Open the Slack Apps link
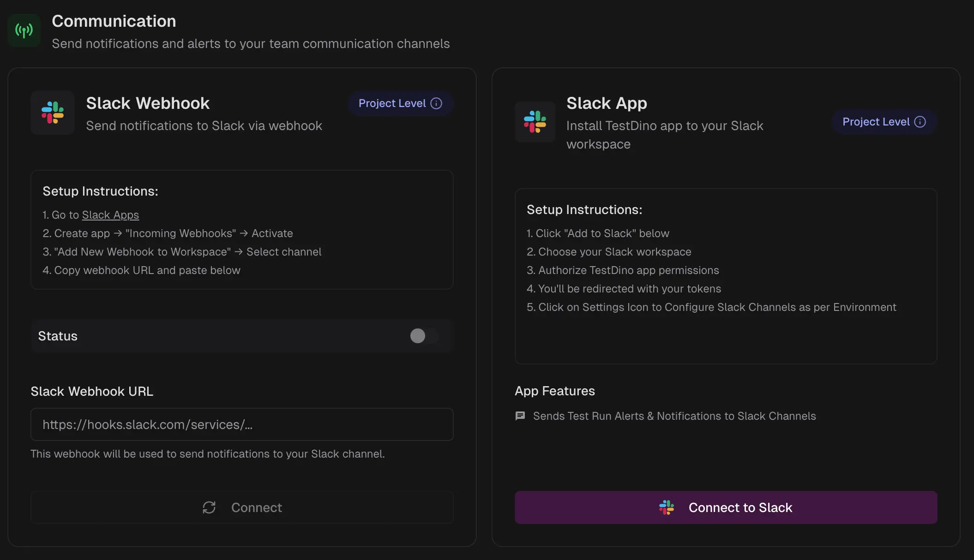This screenshot has width=974, height=560. pyautogui.click(x=110, y=215)
